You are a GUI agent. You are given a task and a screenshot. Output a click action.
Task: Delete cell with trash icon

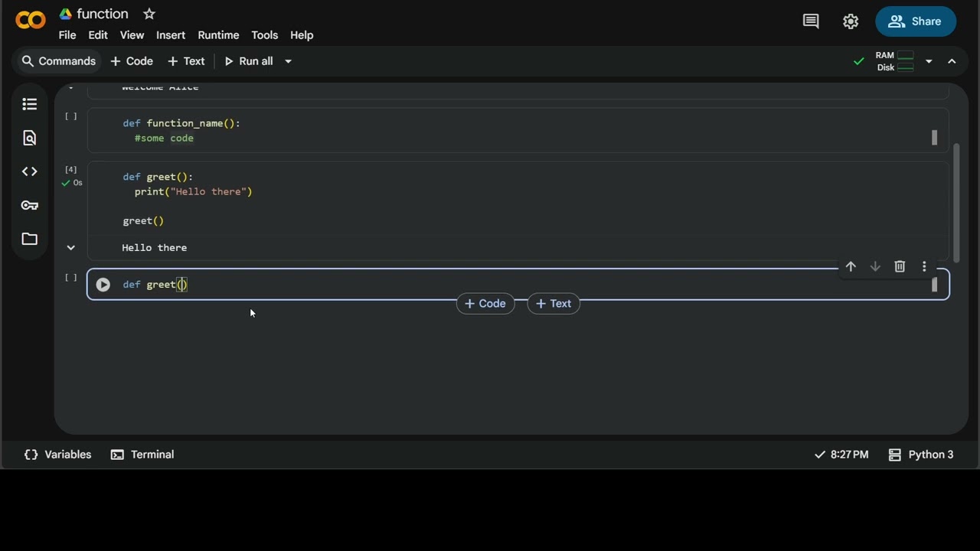pos(900,266)
